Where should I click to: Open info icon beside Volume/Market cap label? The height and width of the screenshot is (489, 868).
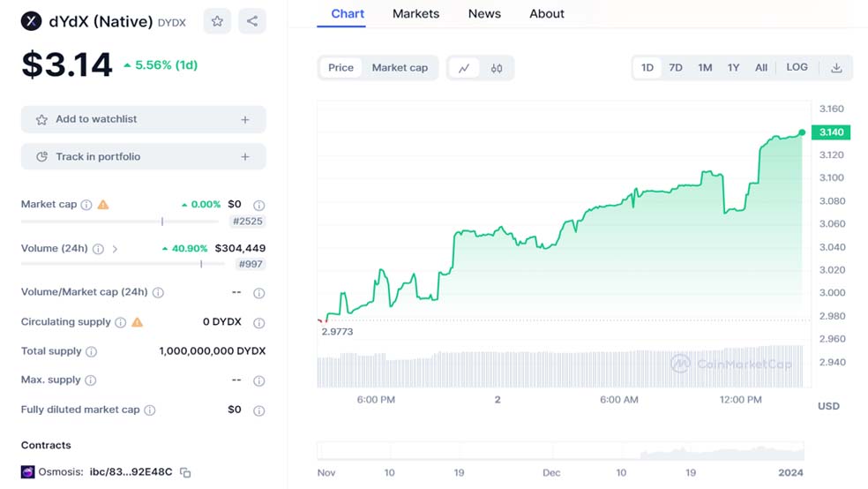(158, 292)
